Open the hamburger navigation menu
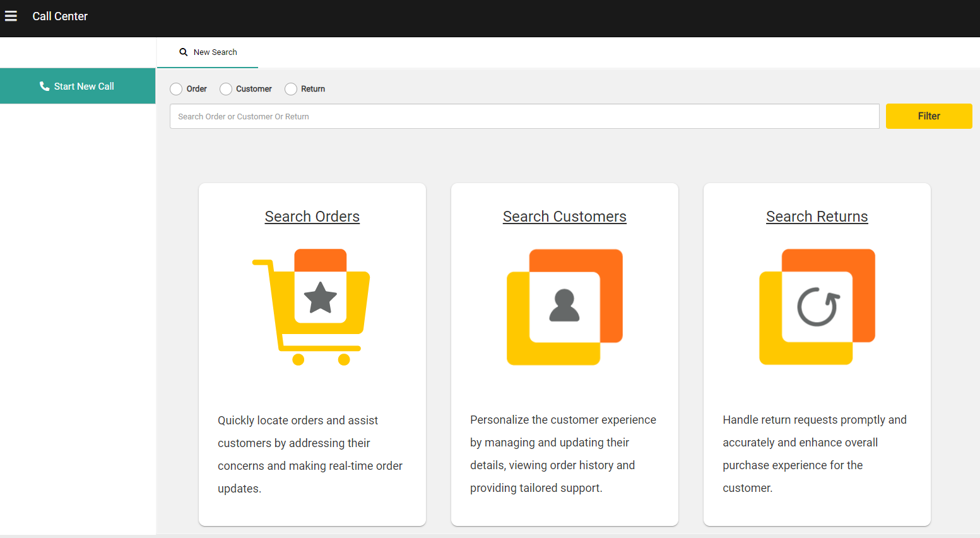The image size is (980, 538). tap(11, 16)
